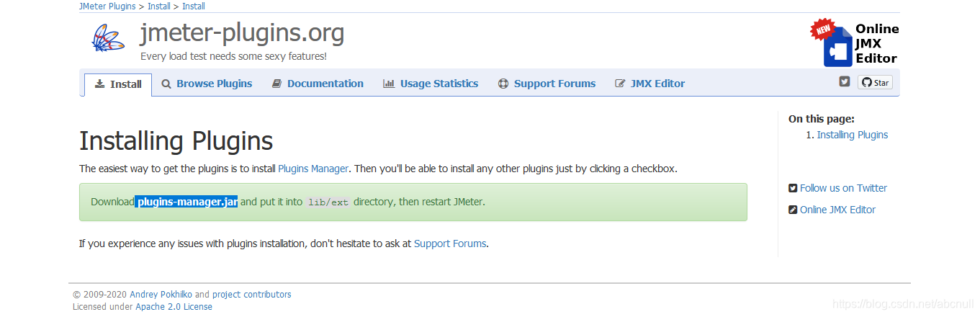The image size is (980, 317).
Task: Open the Follow us on Twitter link
Action: click(843, 188)
